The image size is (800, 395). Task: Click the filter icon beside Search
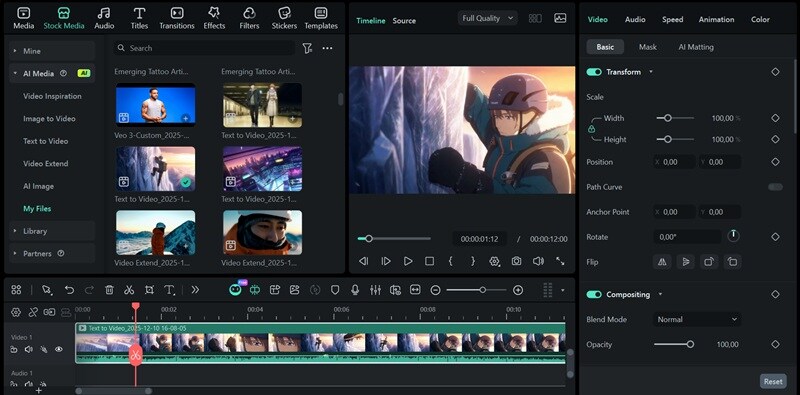(307, 48)
